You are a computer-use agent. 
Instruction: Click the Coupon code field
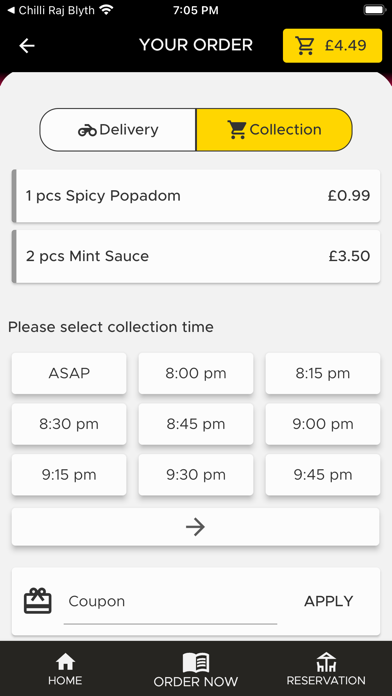point(170,602)
